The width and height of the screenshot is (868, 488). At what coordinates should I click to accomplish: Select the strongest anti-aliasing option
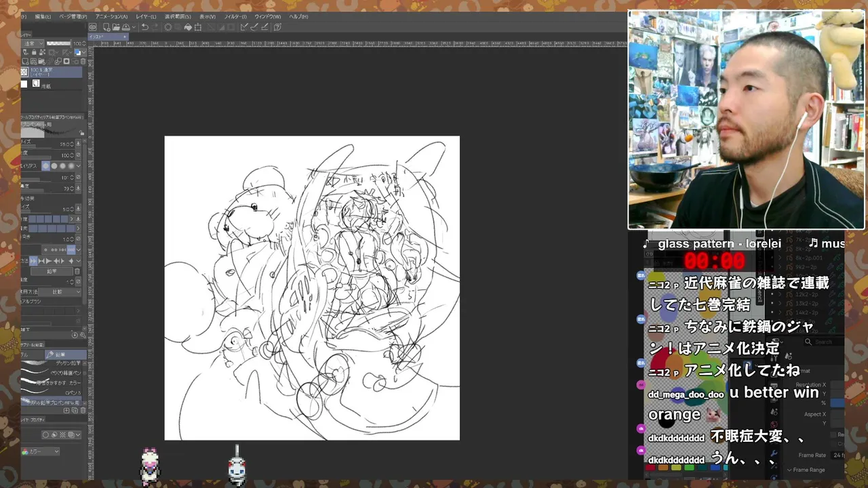click(71, 166)
